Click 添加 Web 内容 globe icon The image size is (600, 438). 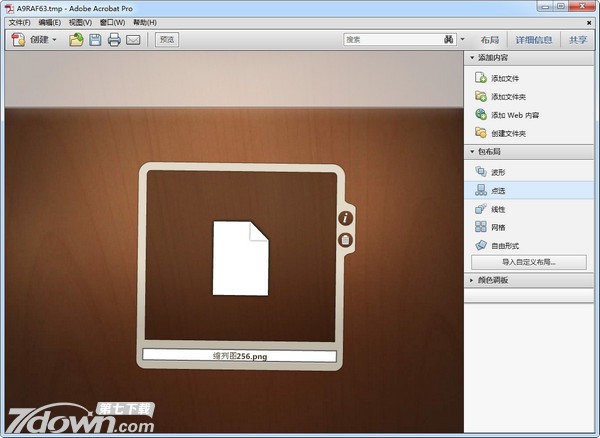481,115
